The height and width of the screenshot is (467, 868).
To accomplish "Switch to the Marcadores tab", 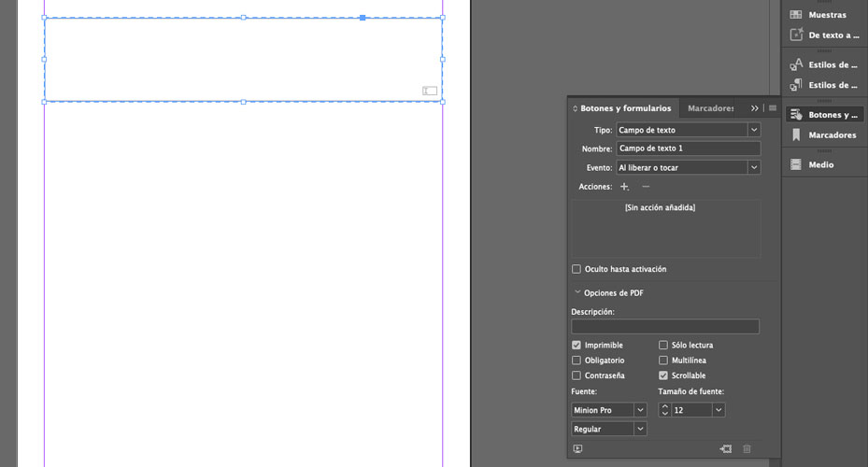I will point(711,108).
